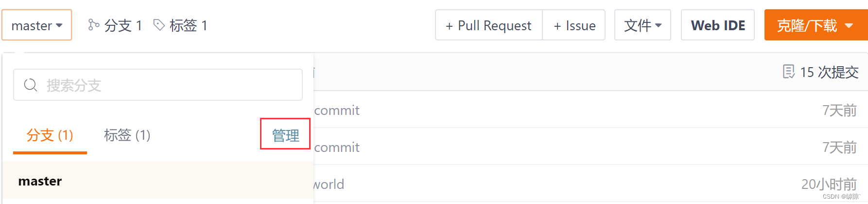The width and height of the screenshot is (868, 204).
Task: Open the commit message ending in world
Action: [329, 185]
